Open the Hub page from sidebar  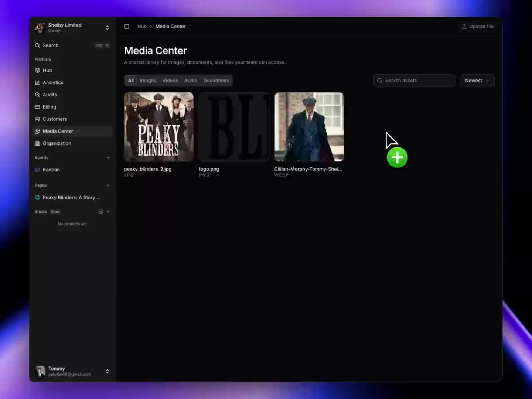coord(72,70)
